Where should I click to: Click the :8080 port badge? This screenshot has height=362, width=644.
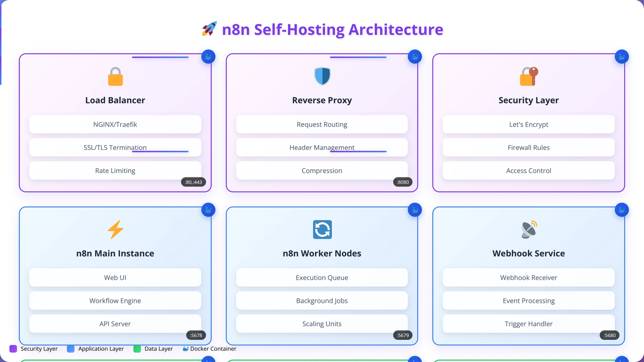(x=403, y=182)
